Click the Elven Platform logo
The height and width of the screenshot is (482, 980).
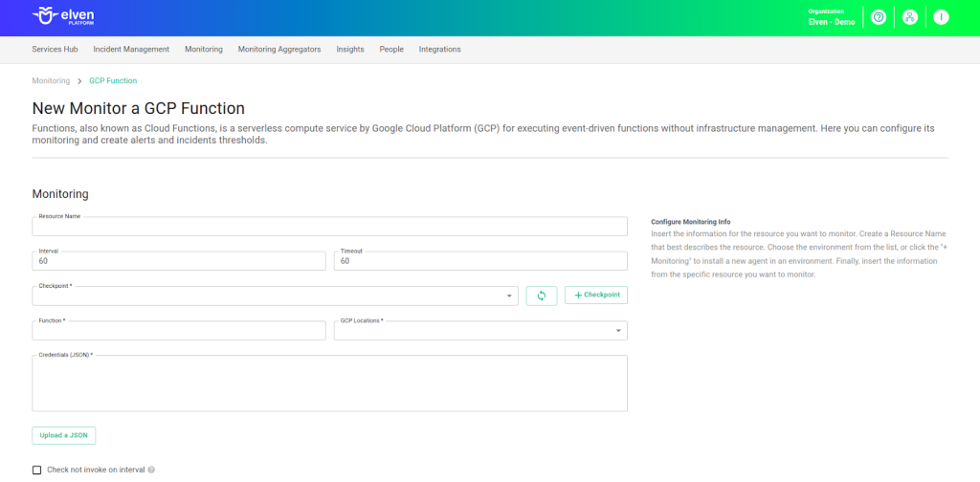[63, 16]
